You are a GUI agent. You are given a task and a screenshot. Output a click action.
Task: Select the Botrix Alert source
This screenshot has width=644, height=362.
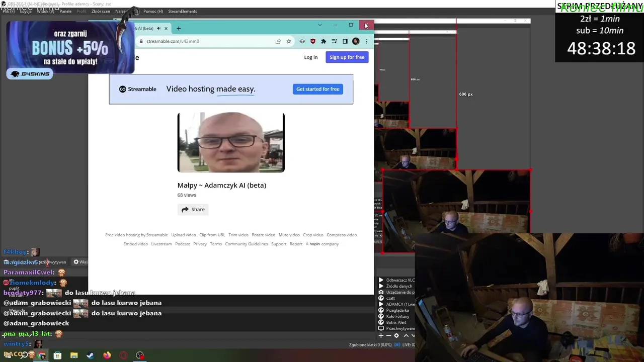396,322
